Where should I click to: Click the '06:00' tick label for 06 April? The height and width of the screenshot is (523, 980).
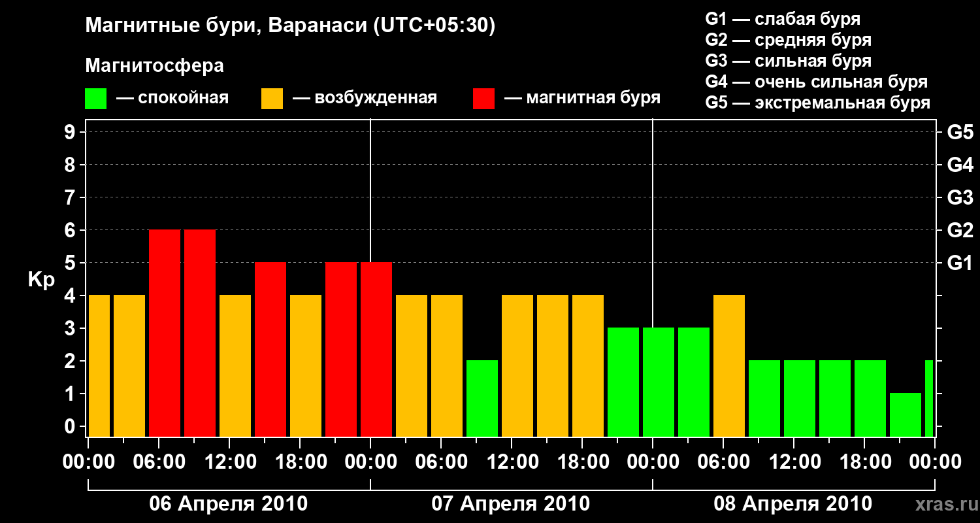point(159,462)
